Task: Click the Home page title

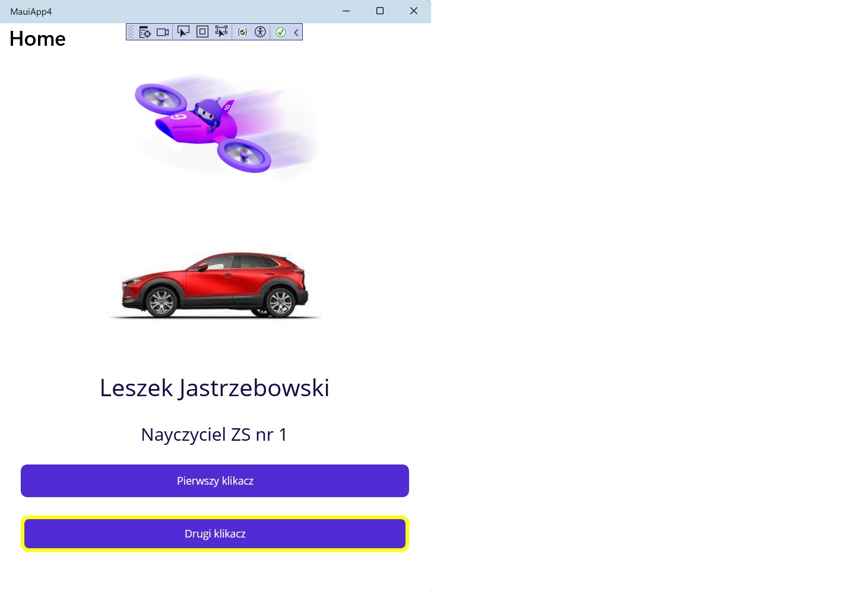Action: click(x=37, y=39)
